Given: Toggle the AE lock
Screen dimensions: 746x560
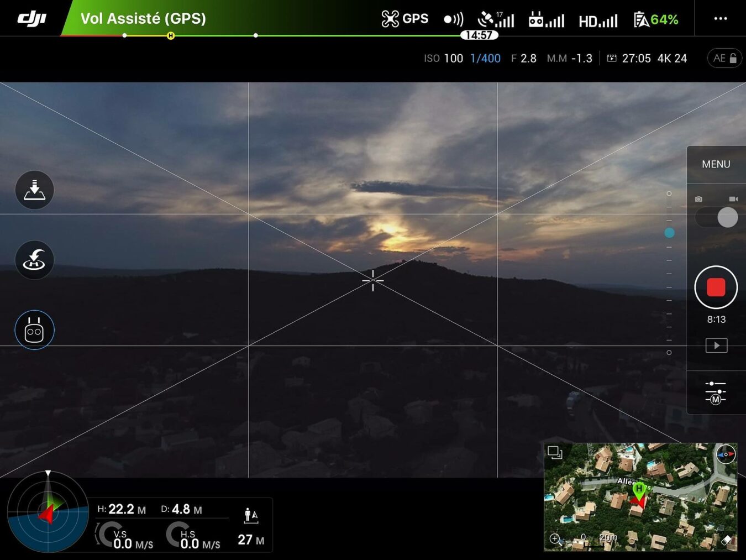Looking at the screenshot, I should 724,58.
